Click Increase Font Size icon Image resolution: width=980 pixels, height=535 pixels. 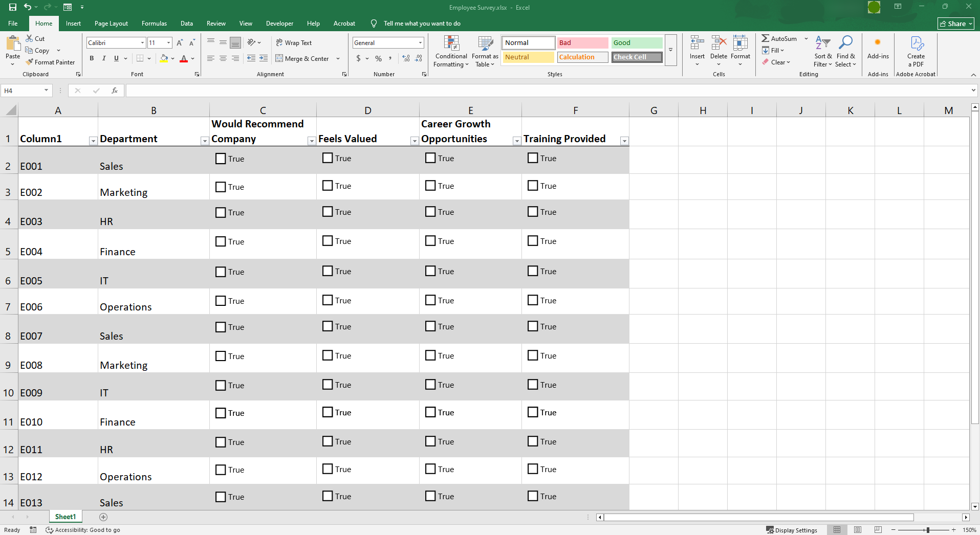pos(180,43)
